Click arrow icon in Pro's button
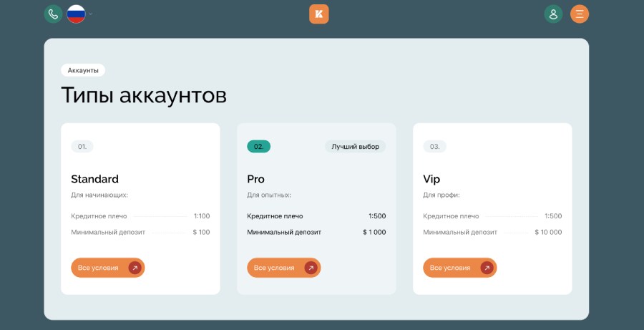Viewport: 644px width, 330px height. pos(311,268)
